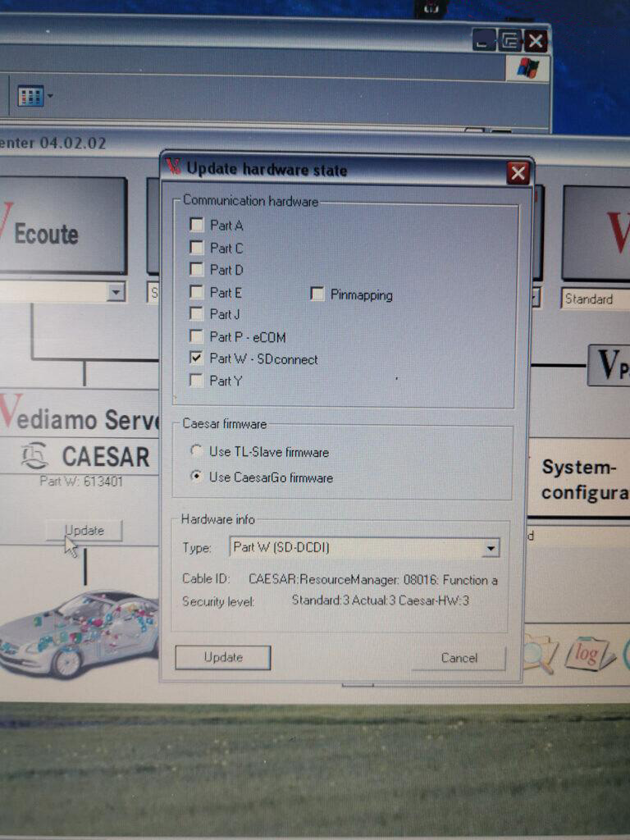Viewport: 630px width, 840px height.
Task: Restore the background window size
Action: [509, 40]
